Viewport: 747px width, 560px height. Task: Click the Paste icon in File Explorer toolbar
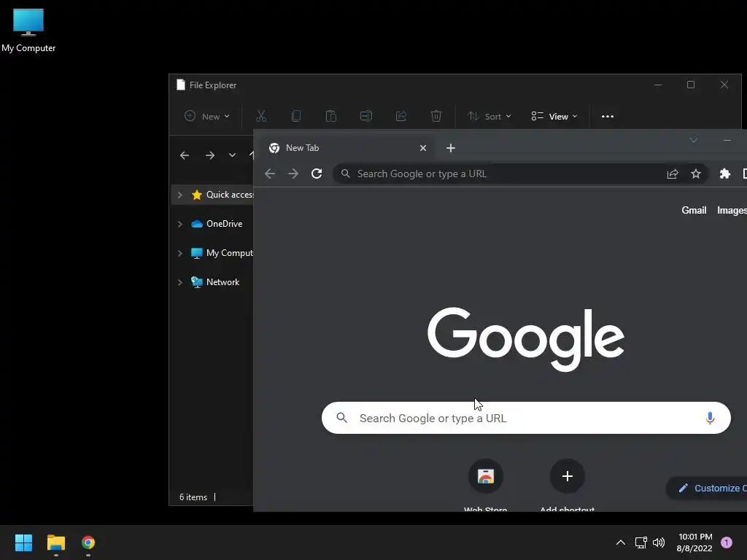331,116
